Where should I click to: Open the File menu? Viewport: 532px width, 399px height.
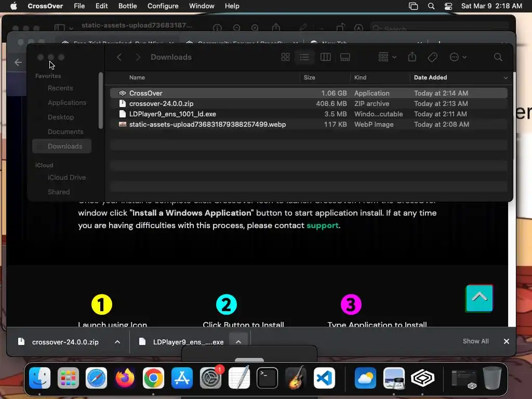click(79, 6)
